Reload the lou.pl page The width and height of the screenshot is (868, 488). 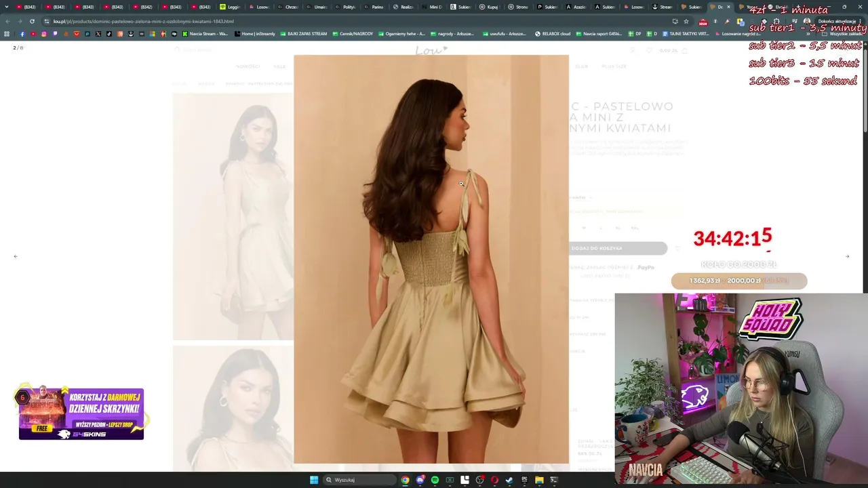(32, 21)
